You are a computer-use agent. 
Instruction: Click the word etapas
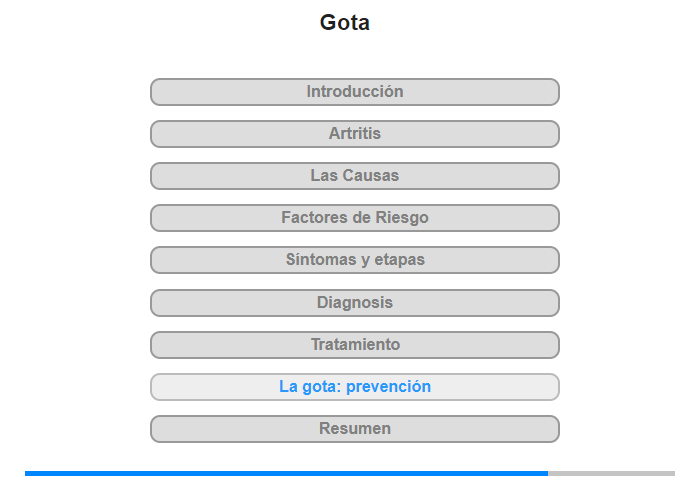pos(400,260)
